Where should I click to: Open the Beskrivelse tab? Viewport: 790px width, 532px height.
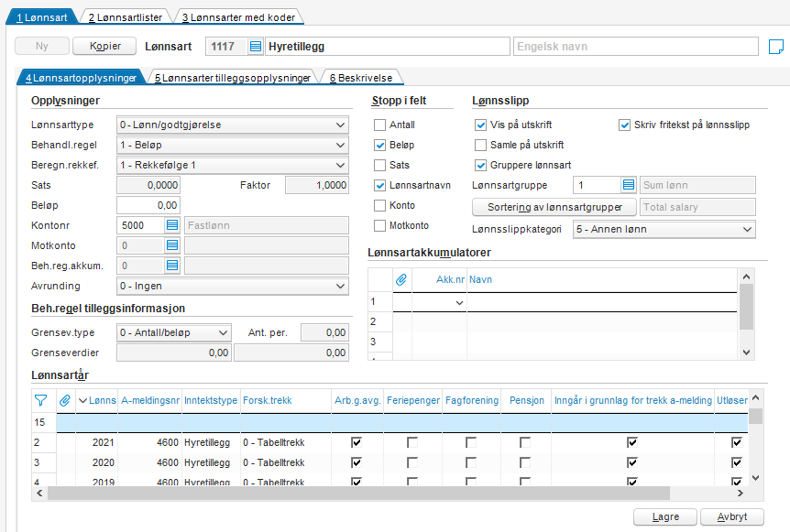point(361,78)
